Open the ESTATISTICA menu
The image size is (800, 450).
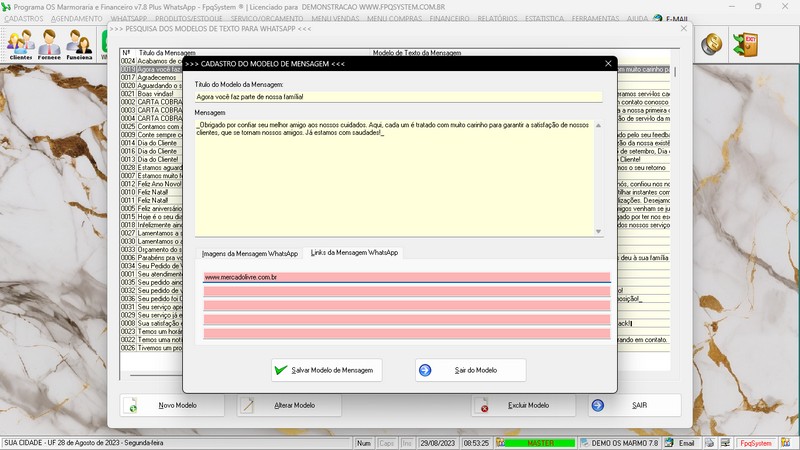[x=544, y=18]
